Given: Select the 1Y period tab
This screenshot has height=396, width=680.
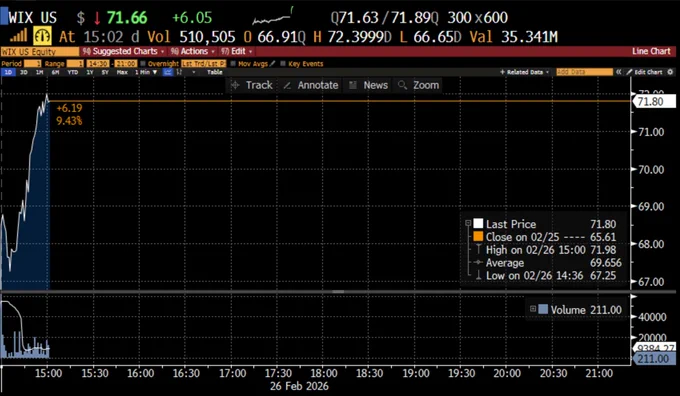Looking at the screenshot, I should (90, 72).
